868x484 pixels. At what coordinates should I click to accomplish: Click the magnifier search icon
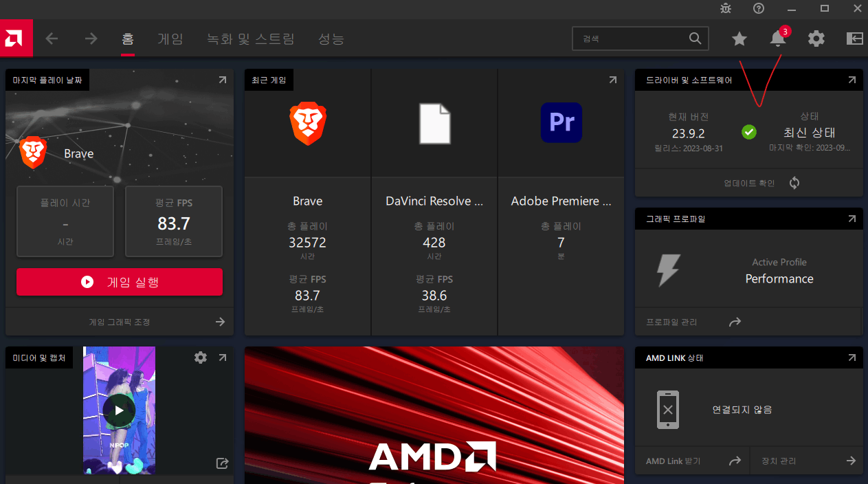[695, 38]
